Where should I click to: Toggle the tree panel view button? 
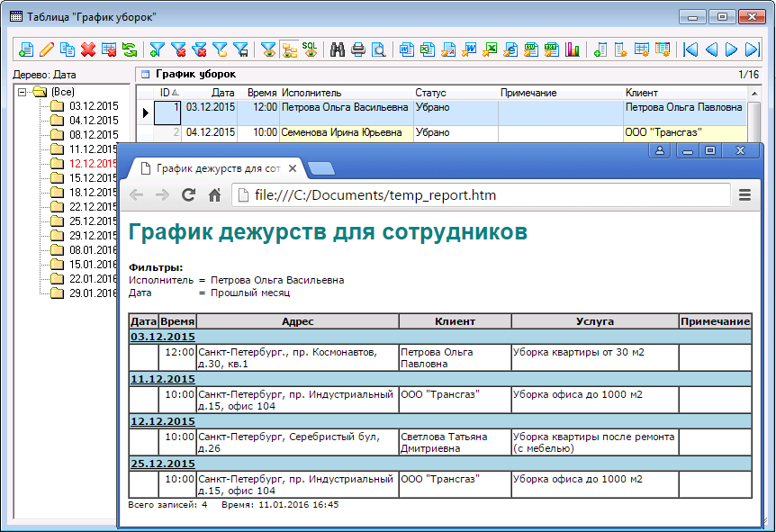pyautogui.click(x=289, y=50)
